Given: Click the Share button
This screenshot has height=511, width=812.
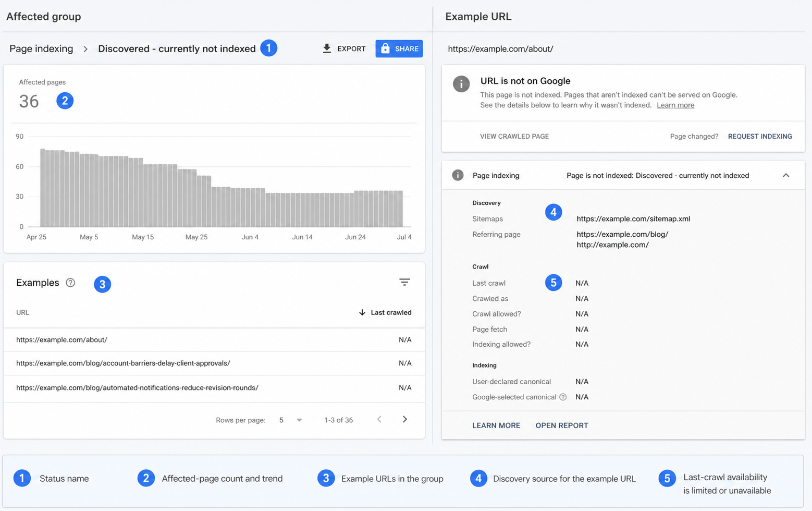Looking at the screenshot, I should click(399, 48).
